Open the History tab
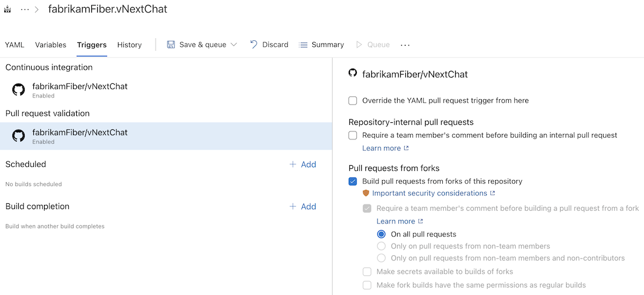 129,45
